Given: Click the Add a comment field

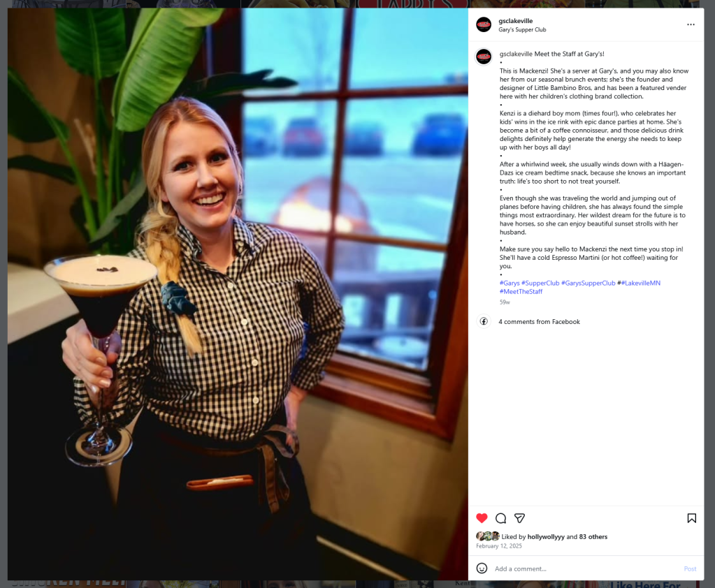Looking at the screenshot, I should click(586, 569).
